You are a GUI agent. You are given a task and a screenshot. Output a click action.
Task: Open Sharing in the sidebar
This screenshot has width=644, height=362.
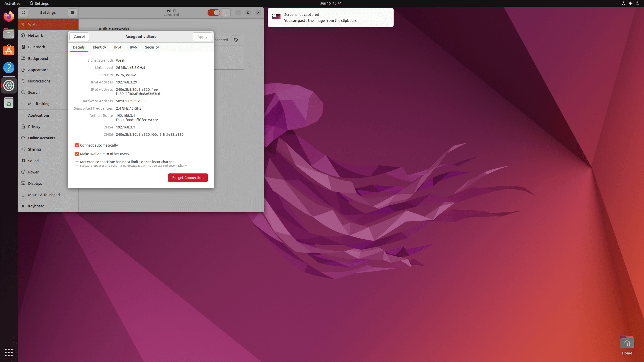click(43, 149)
